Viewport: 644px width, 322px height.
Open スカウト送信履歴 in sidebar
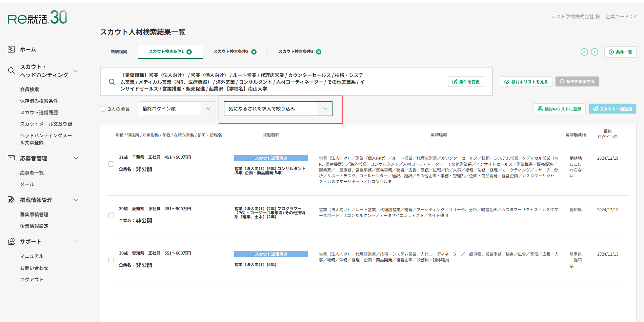[39, 113]
